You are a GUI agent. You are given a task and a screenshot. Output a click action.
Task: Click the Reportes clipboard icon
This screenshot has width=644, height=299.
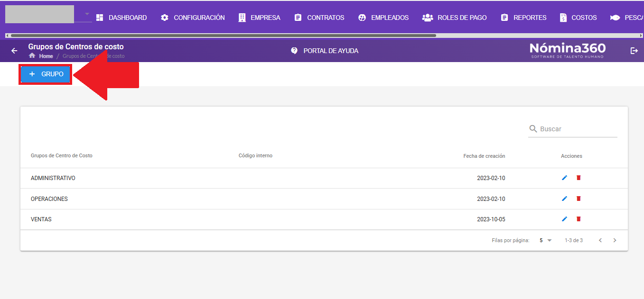[x=504, y=18]
